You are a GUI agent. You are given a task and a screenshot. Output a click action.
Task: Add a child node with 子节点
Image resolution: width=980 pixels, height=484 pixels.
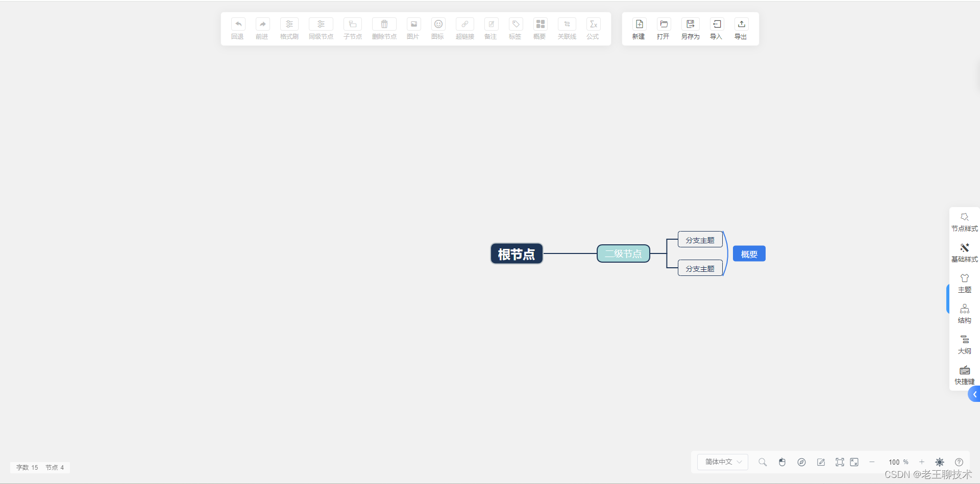pyautogui.click(x=352, y=24)
